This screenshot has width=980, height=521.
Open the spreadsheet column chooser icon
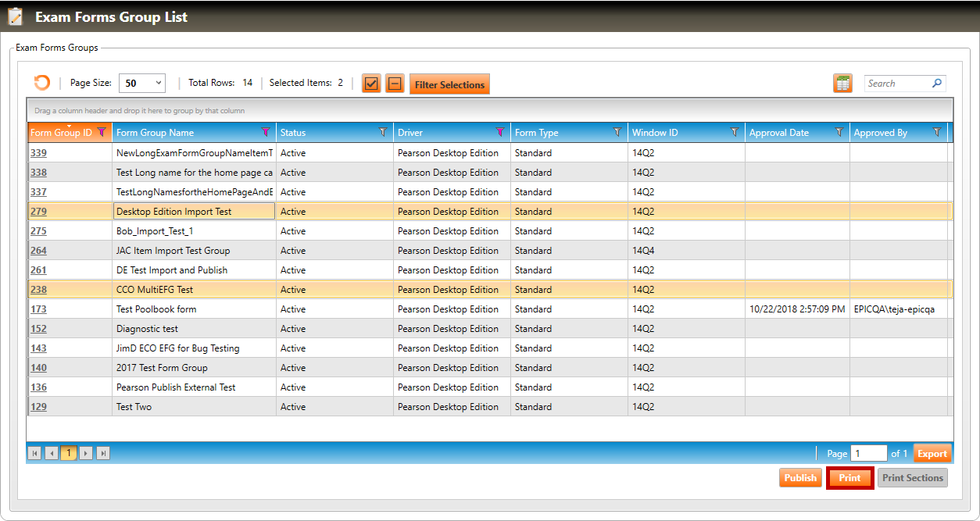point(842,84)
